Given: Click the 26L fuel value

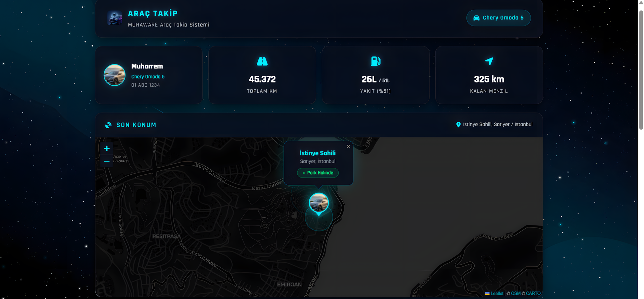Looking at the screenshot, I should [369, 79].
